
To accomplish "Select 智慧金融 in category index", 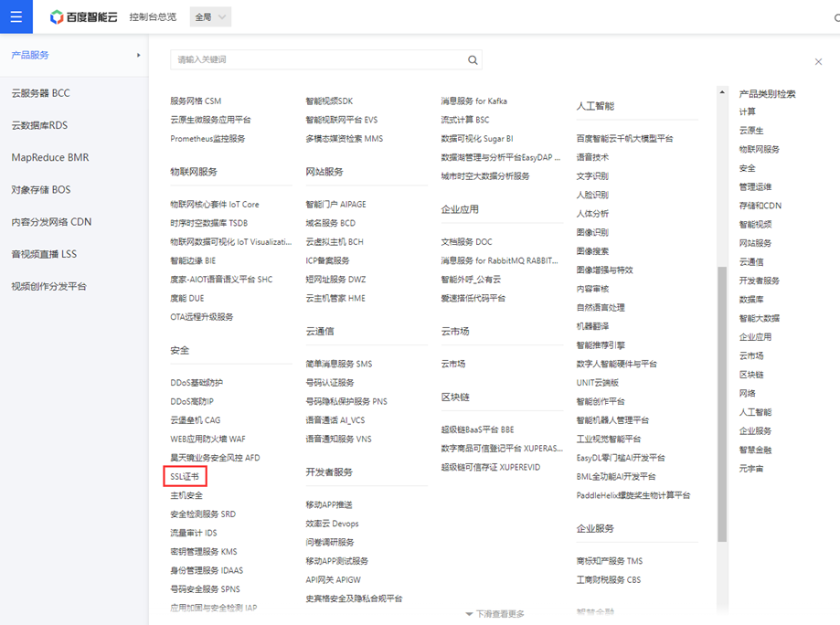I will (x=755, y=450).
